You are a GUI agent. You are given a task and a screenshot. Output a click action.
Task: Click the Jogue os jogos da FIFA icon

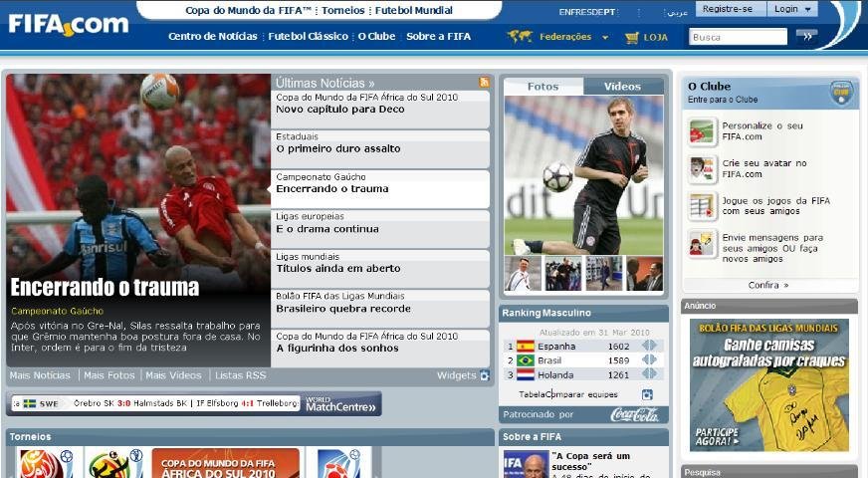point(702,206)
